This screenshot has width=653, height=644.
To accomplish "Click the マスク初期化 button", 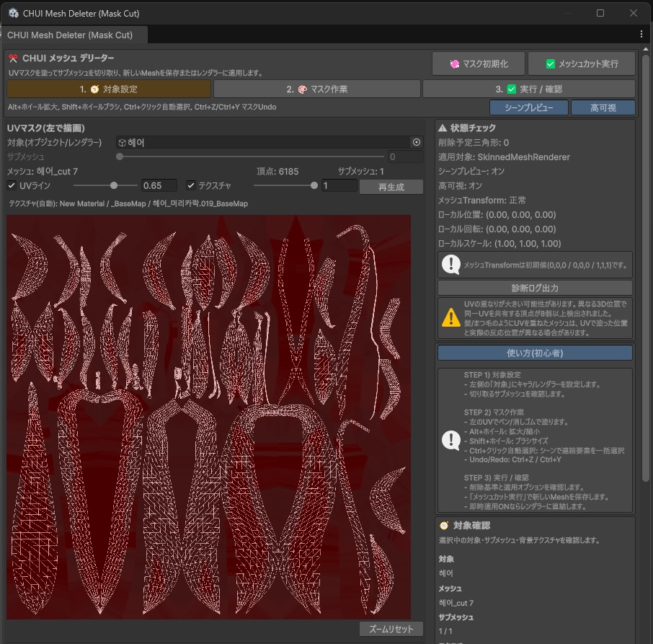I will (479, 63).
